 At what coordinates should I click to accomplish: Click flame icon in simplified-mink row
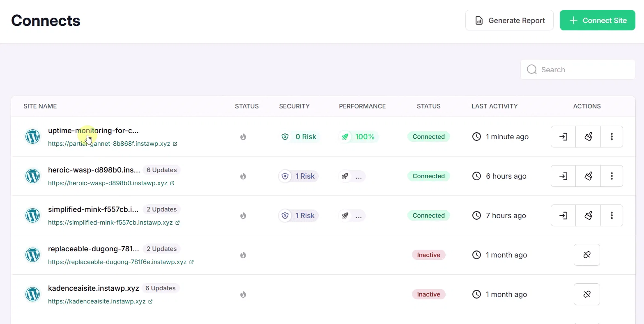coord(243,216)
